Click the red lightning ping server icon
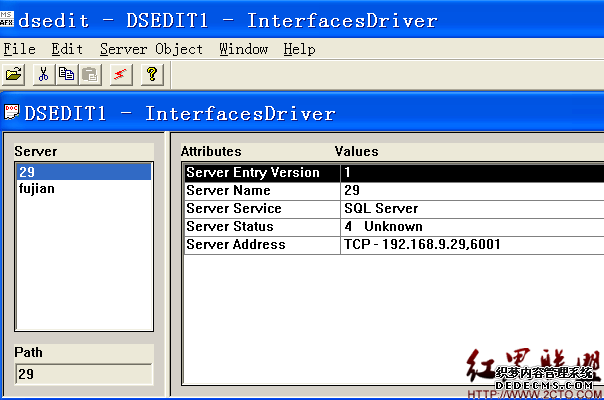Image resolution: width=604 pixels, height=400 pixels. [120, 74]
